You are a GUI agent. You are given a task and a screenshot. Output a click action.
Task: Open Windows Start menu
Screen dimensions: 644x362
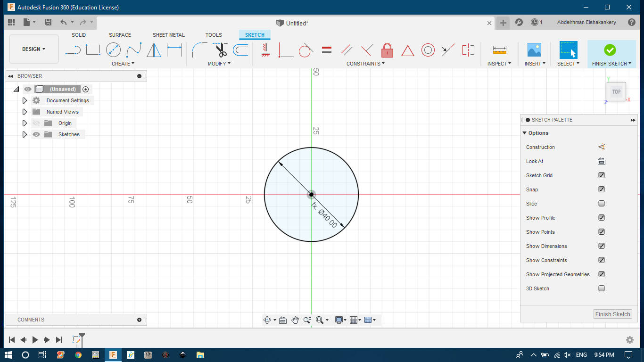click(8, 354)
